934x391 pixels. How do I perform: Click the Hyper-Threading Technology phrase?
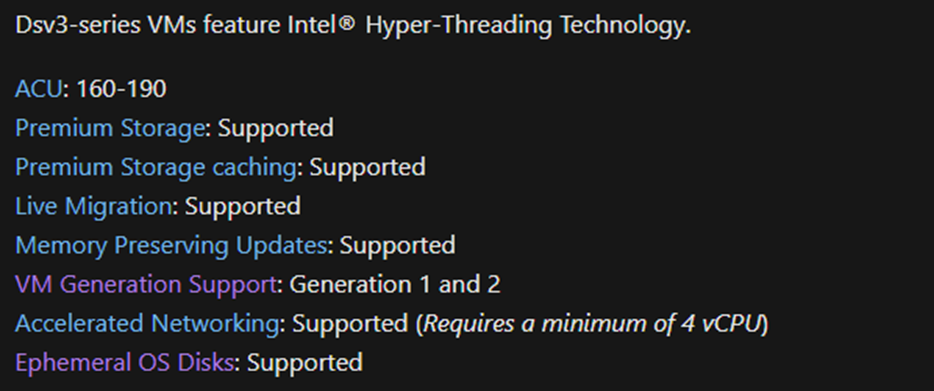[x=528, y=26]
